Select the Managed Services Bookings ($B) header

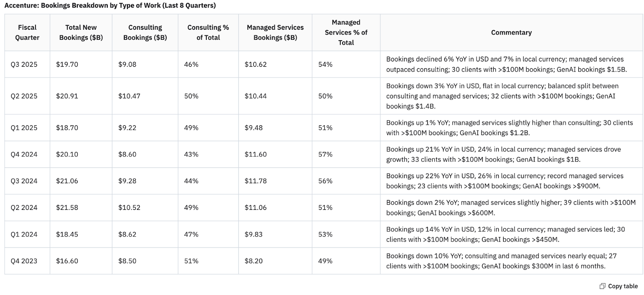point(275,33)
